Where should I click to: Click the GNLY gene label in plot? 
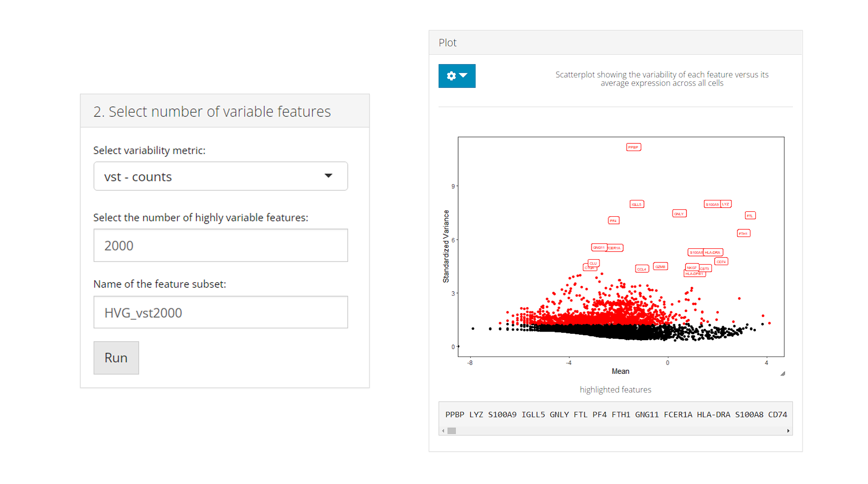(x=679, y=214)
